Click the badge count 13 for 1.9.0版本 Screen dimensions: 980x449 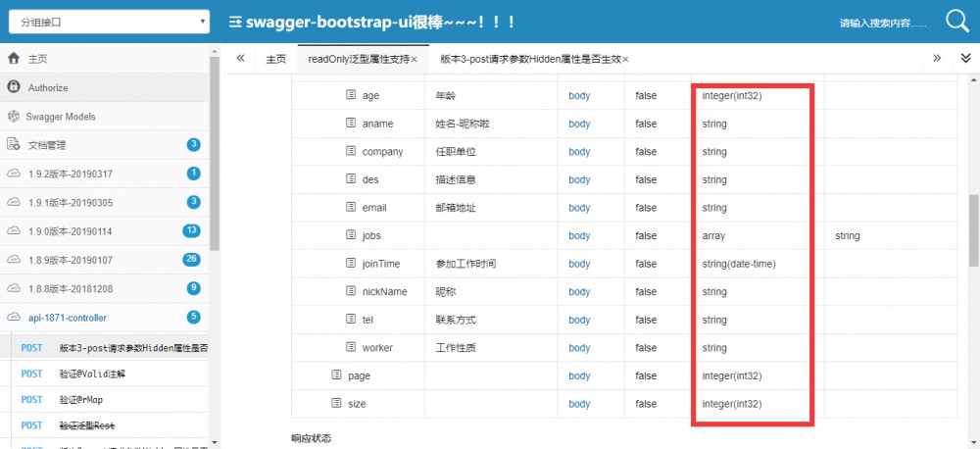coord(191,230)
